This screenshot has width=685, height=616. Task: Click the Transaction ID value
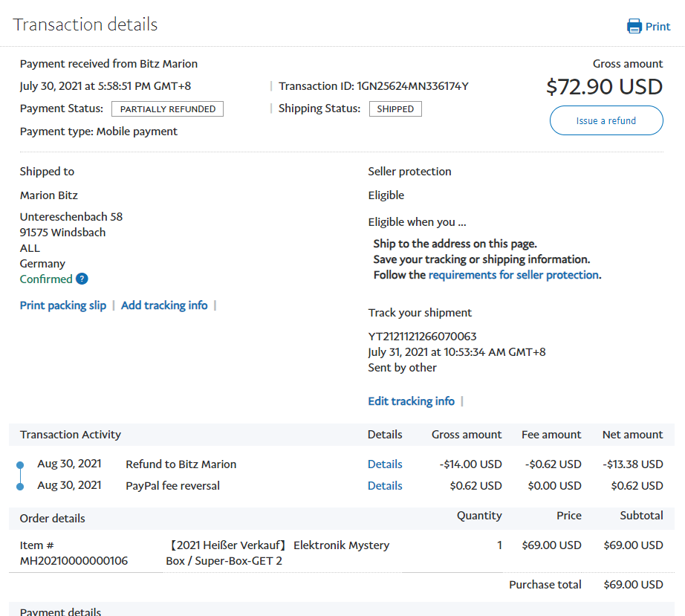[x=412, y=86]
